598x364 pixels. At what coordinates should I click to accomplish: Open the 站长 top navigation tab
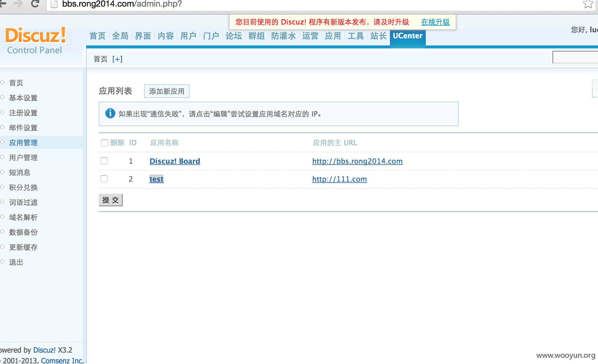pyautogui.click(x=379, y=36)
